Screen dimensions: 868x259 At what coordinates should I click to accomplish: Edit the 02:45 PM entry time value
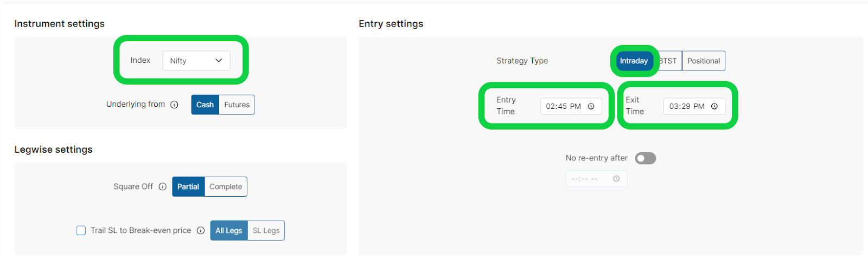[563, 106]
